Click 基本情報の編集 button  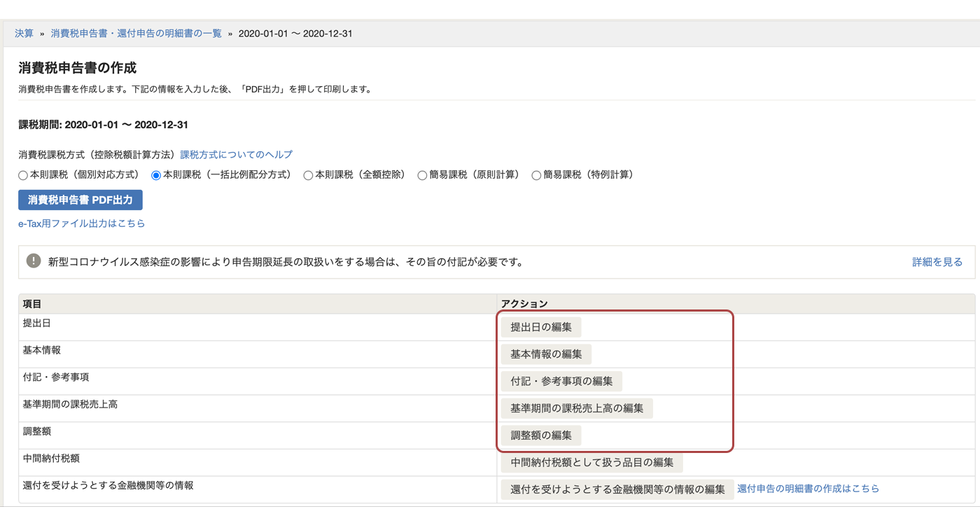coord(546,354)
